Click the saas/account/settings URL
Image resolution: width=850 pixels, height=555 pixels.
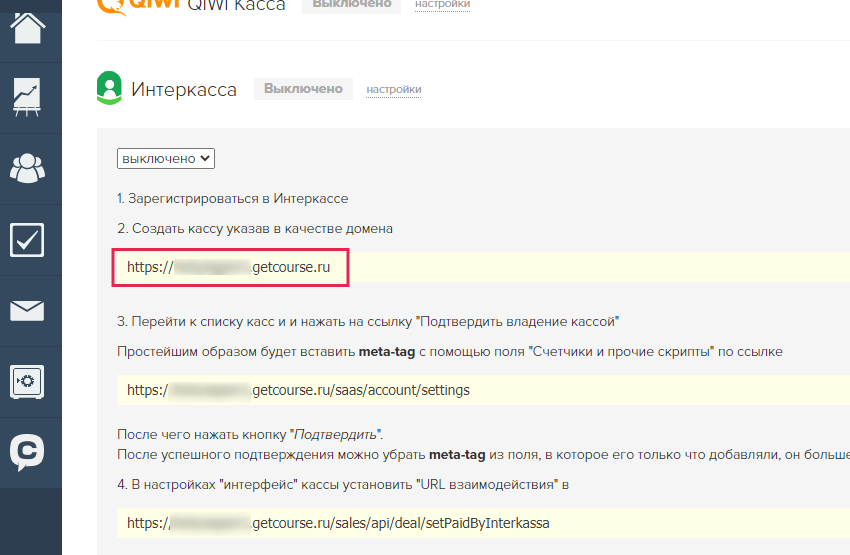click(298, 390)
